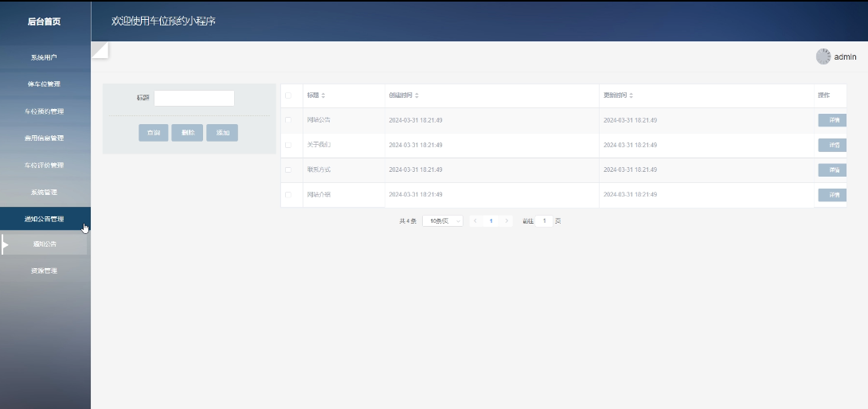
Task: Click the 网站介绍 title cell
Action: [x=319, y=195]
